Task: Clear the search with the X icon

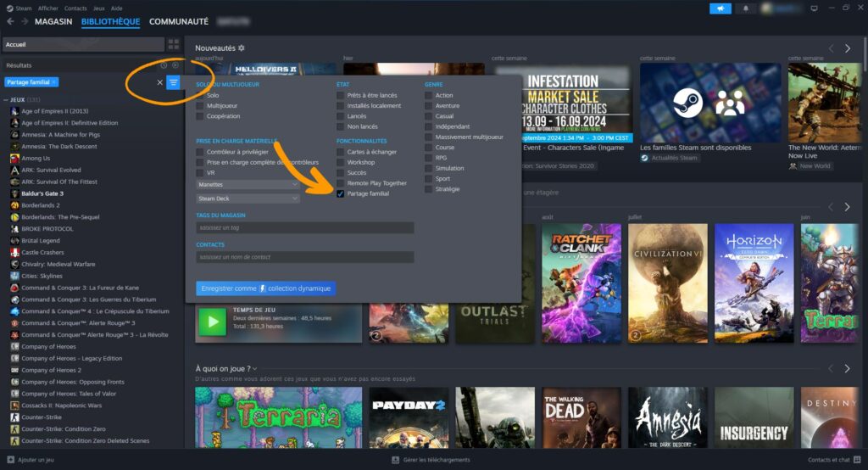Action: (x=160, y=82)
